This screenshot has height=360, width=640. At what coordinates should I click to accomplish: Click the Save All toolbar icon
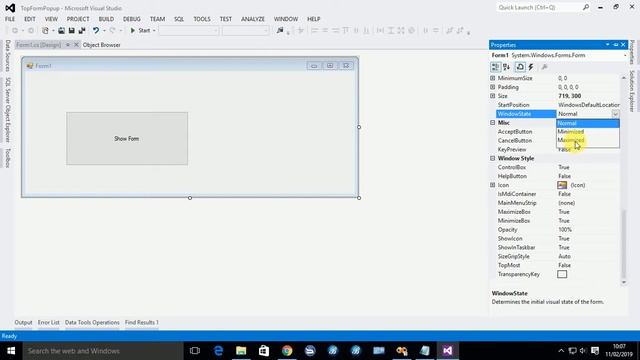pyautogui.click(x=82, y=30)
